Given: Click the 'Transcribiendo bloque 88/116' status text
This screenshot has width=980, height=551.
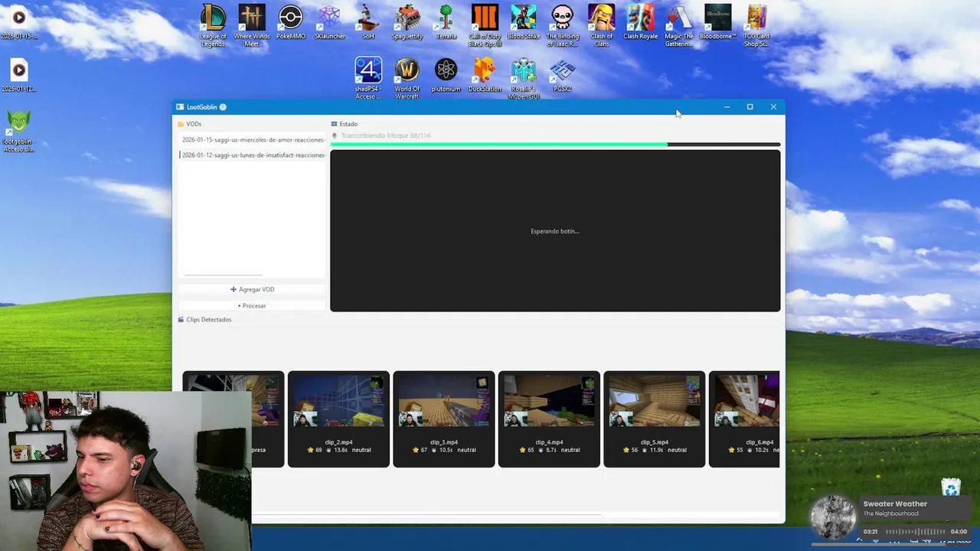Looking at the screenshot, I should coord(386,135).
